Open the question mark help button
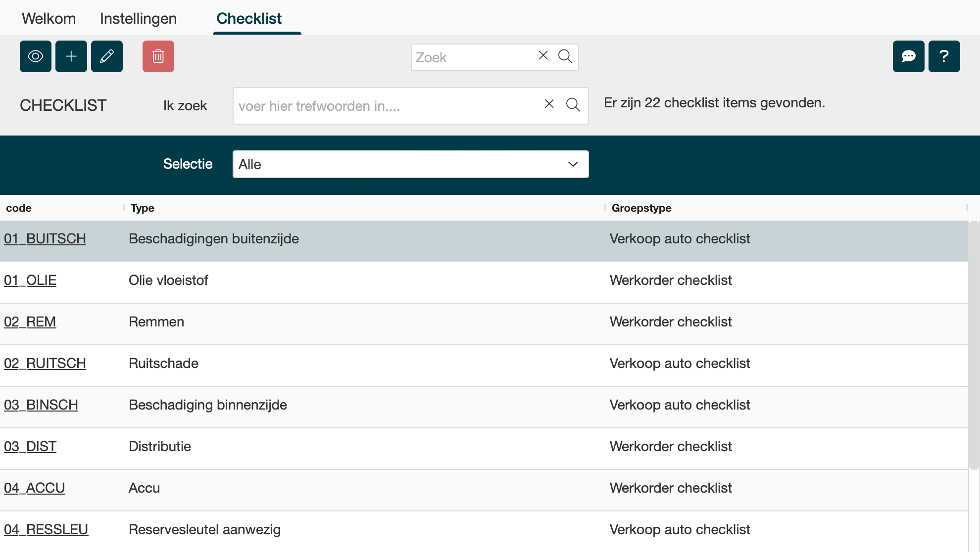The height and width of the screenshot is (552, 980). pos(944,56)
